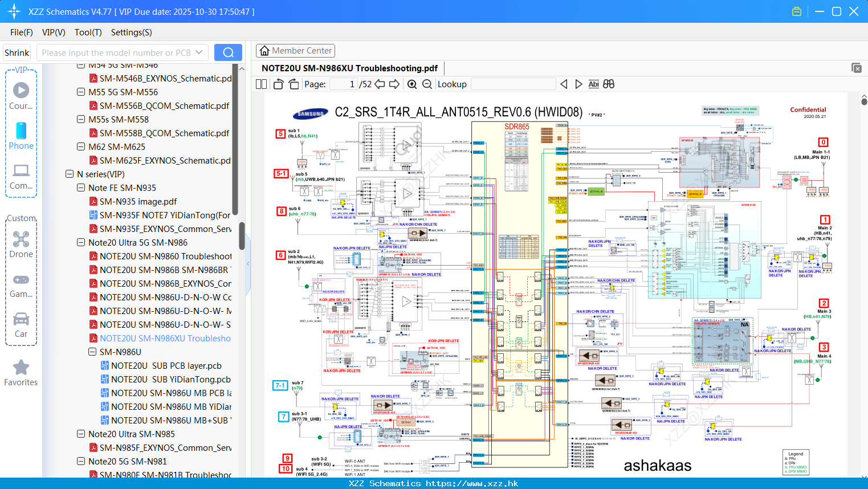Image resolution: width=868 pixels, height=489 pixels.
Task: Click the Member Center button
Action: click(x=295, y=51)
